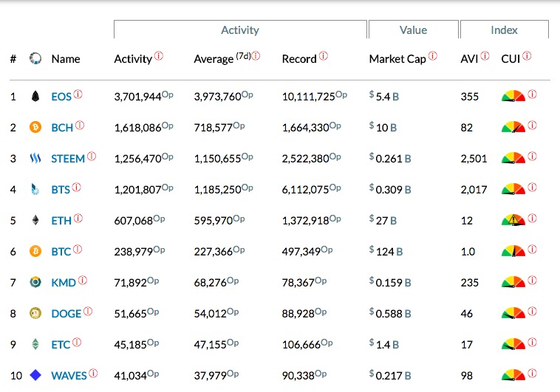Click info icon beside DOGE name

point(88,312)
